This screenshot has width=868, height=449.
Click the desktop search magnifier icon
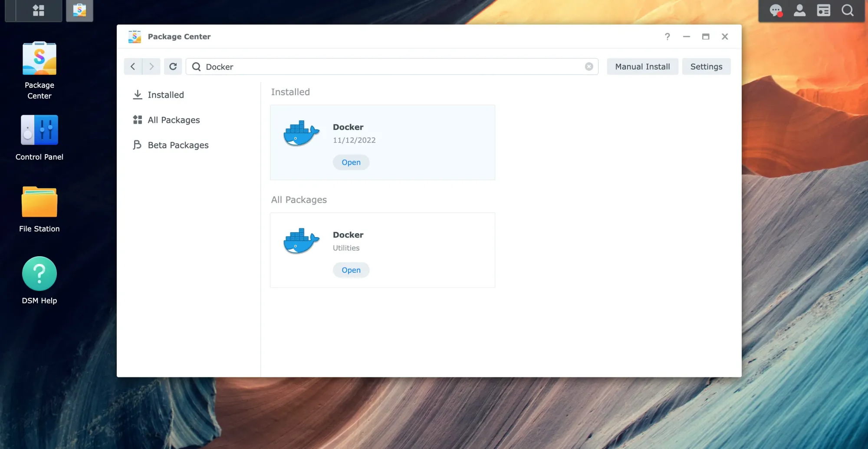tap(847, 10)
